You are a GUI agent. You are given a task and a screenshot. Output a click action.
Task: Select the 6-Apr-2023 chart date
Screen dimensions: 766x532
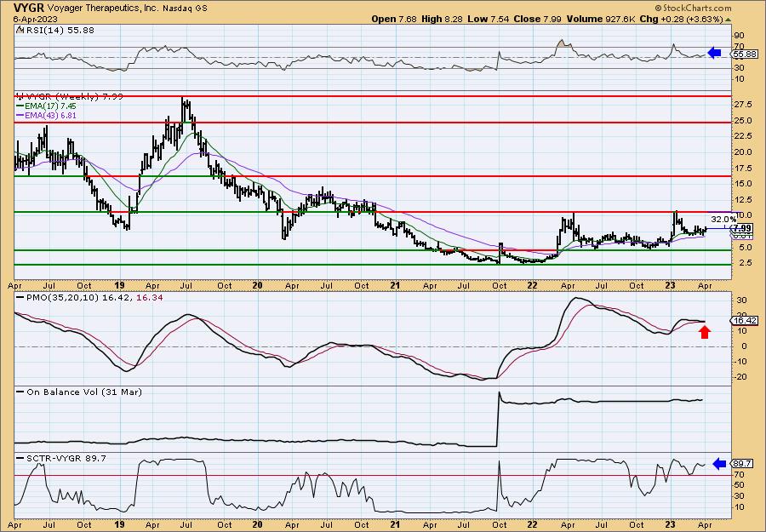pyautogui.click(x=35, y=19)
